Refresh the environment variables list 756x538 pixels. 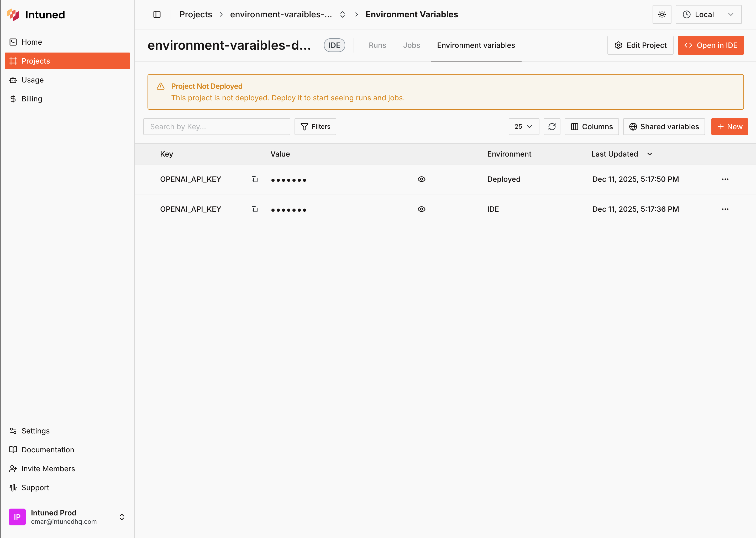(x=552, y=127)
